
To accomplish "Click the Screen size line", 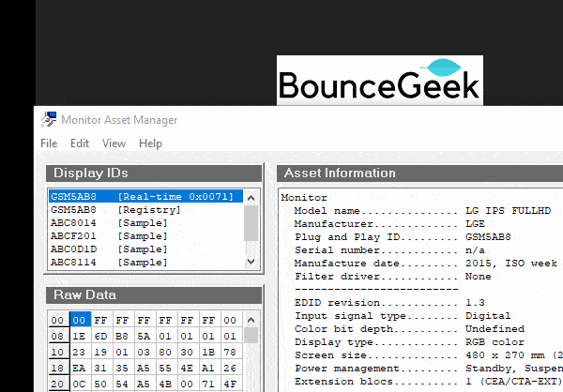I will tap(429, 355).
